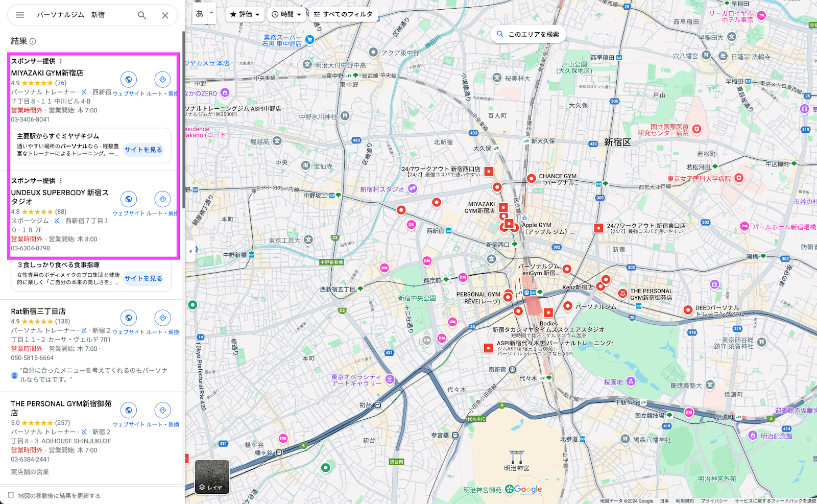Click 24/7ワークアウト 新宿西口店 map pin
The width and height of the screenshot is (817, 504).
[489, 172]
